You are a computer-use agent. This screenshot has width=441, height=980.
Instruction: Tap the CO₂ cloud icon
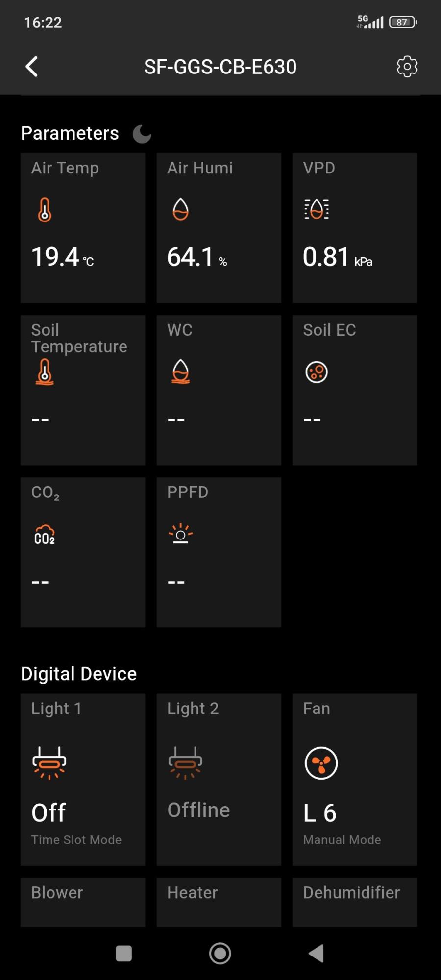45,535
